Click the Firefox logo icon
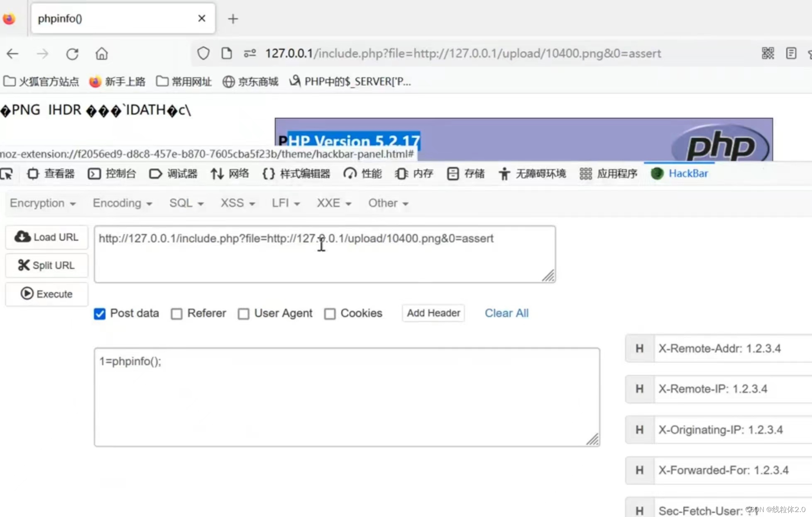 coord(9,19)
